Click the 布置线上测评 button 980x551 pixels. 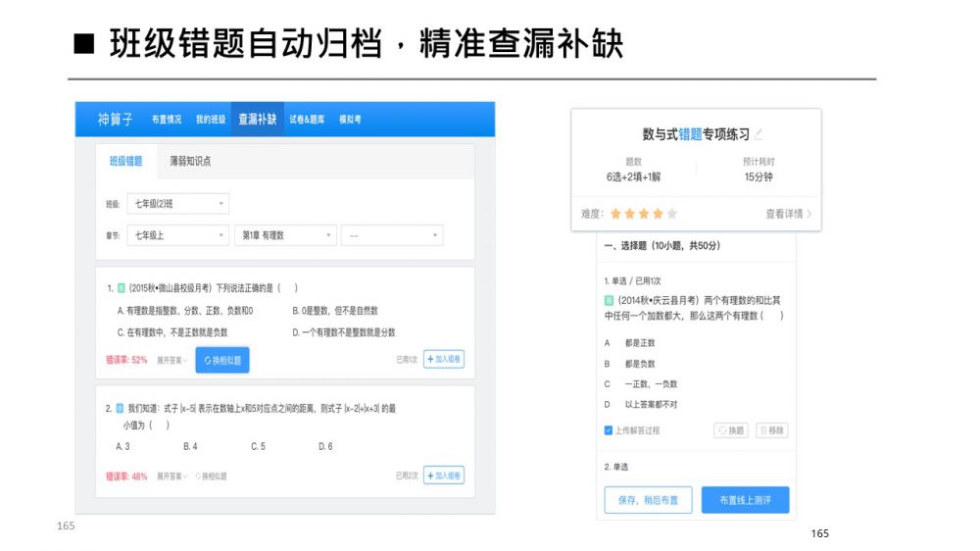tap(745, 500)
